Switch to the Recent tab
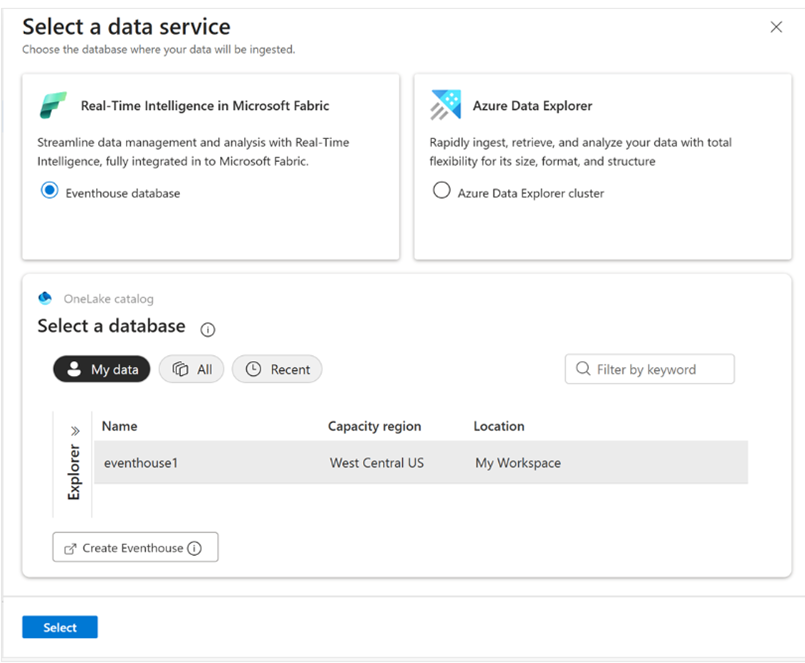Screen dimensions: 805x663 pos(277,369)
